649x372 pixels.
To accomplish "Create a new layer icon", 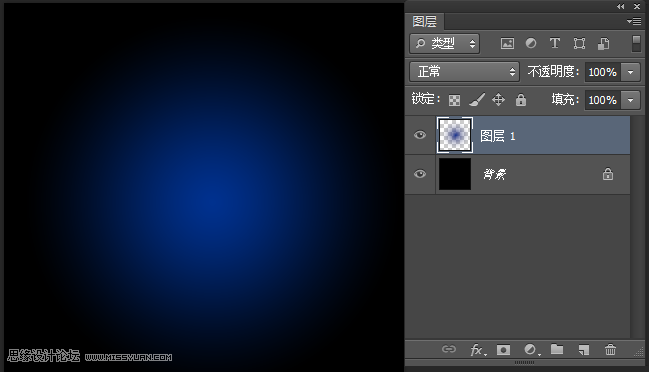I will click(584, 350).
